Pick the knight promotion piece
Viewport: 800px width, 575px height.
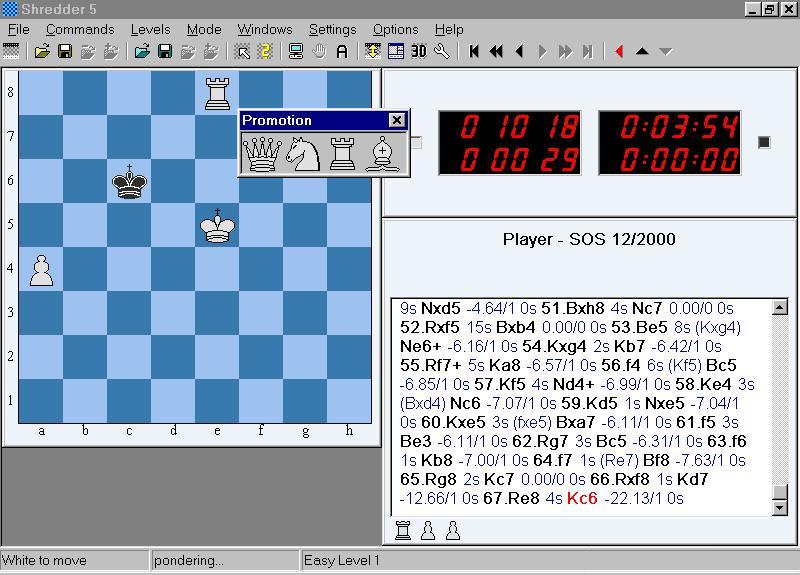click(302, 154)
